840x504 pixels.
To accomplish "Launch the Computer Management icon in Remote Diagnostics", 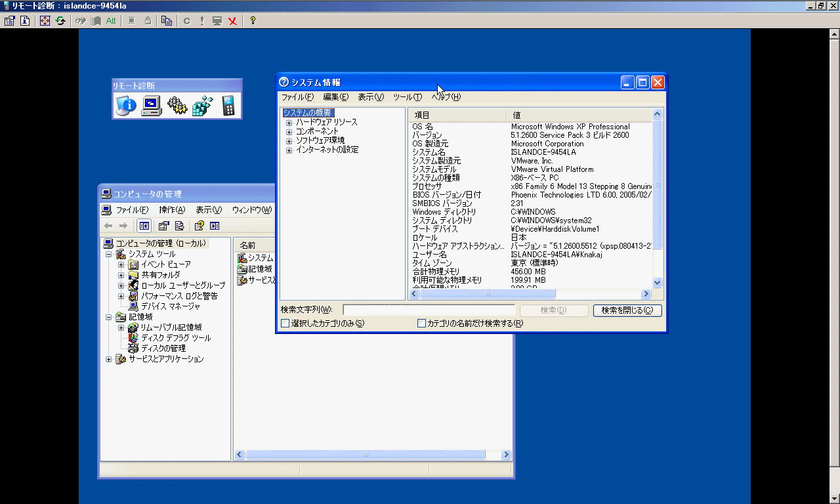I will pyautogui.click(x=152, y=105).
